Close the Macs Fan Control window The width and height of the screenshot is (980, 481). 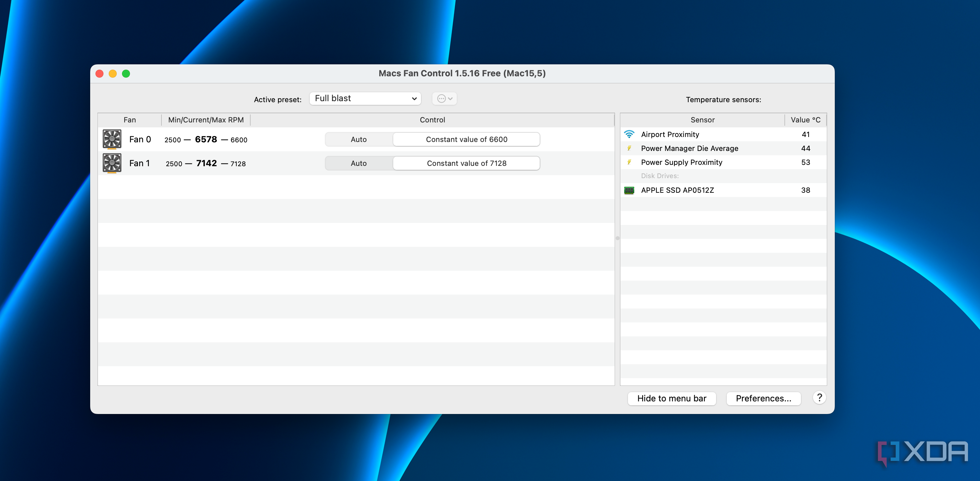click(x=100, y=73)
